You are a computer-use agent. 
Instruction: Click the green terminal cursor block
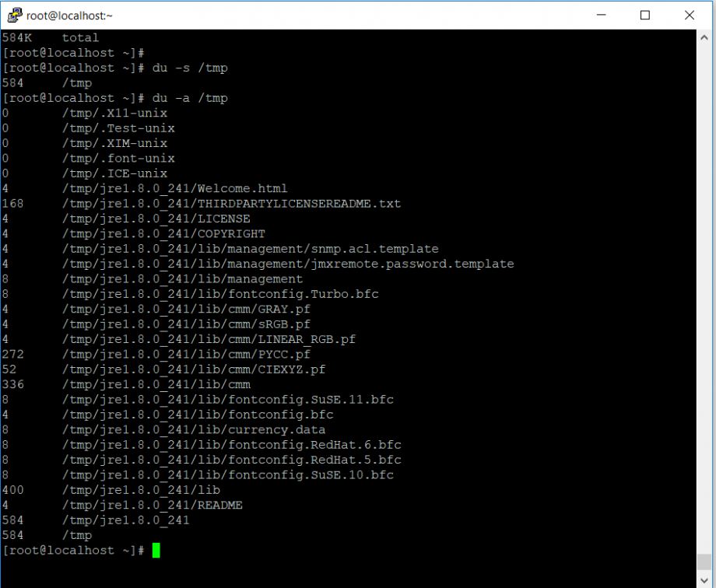point(156,550)
